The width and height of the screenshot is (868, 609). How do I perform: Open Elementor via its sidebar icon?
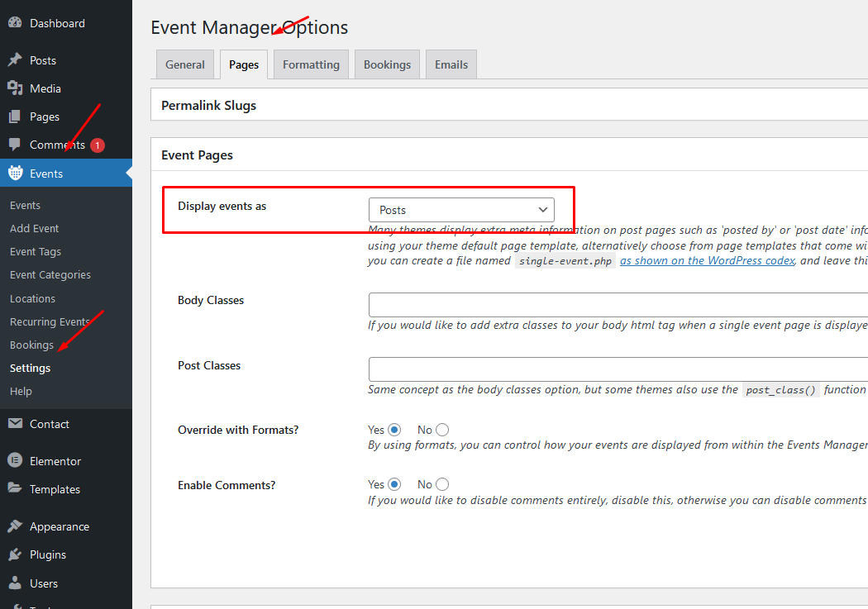15,461
